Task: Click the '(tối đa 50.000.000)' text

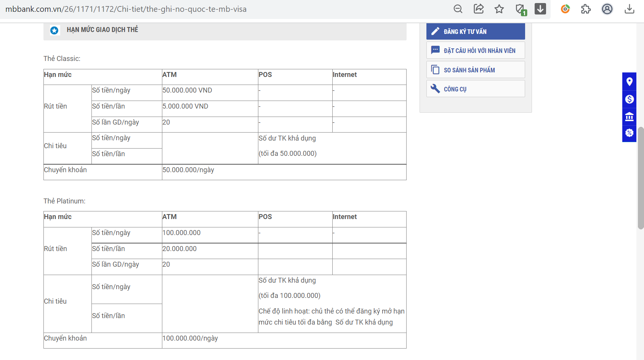Action: [288, 154]
